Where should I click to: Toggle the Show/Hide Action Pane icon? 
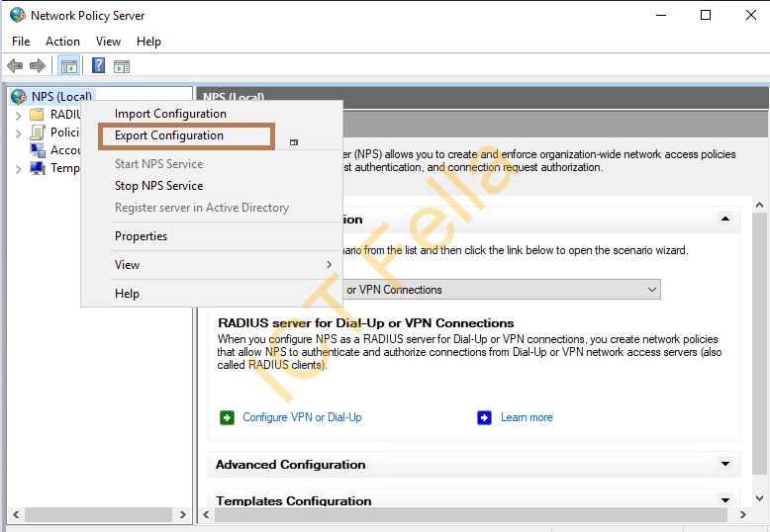(122, 66)
